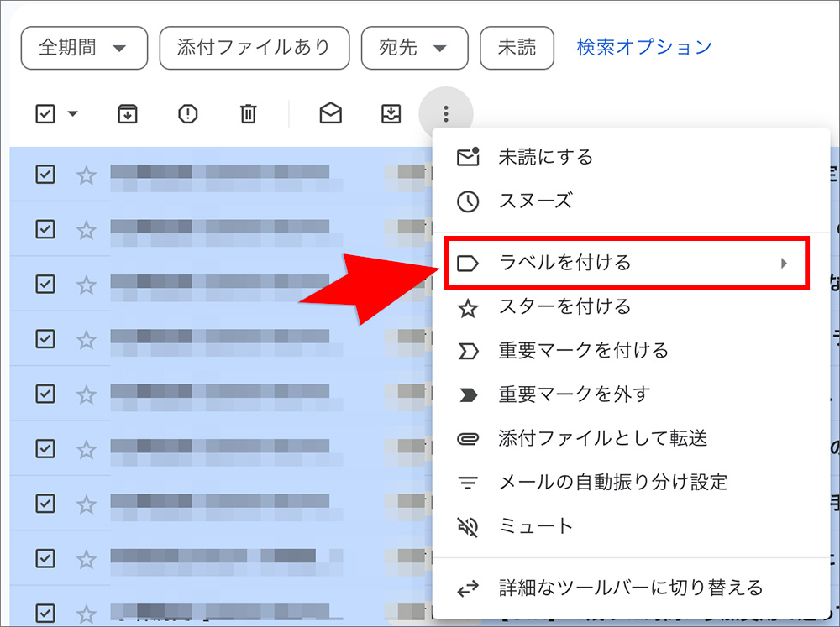
Task: Archive the selected emails
Action: pyautogui.click(x=127, y=113)
